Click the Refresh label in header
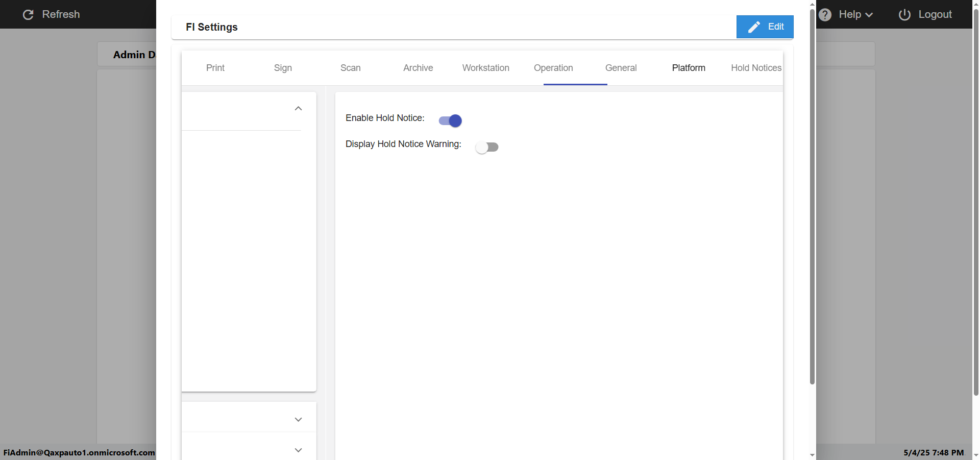 61,14
